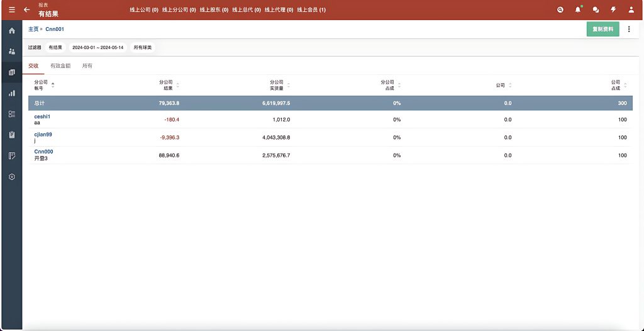Open the cjian99 account link
This screenshot has width=644, height=331.
pos(43,135)
